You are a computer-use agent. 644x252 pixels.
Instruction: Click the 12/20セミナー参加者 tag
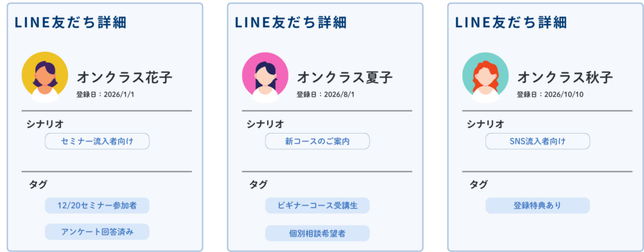pyautogui.click(x=97, y=205)
